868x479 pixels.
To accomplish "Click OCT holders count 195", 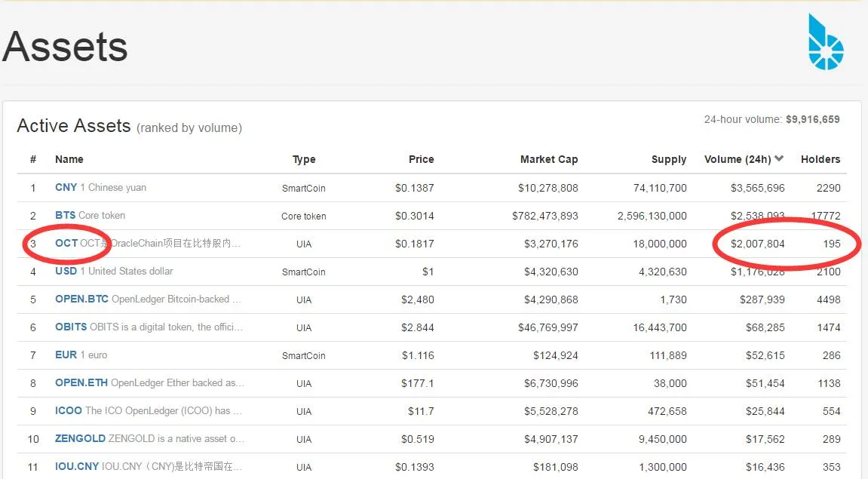I will tap(832, 244).
